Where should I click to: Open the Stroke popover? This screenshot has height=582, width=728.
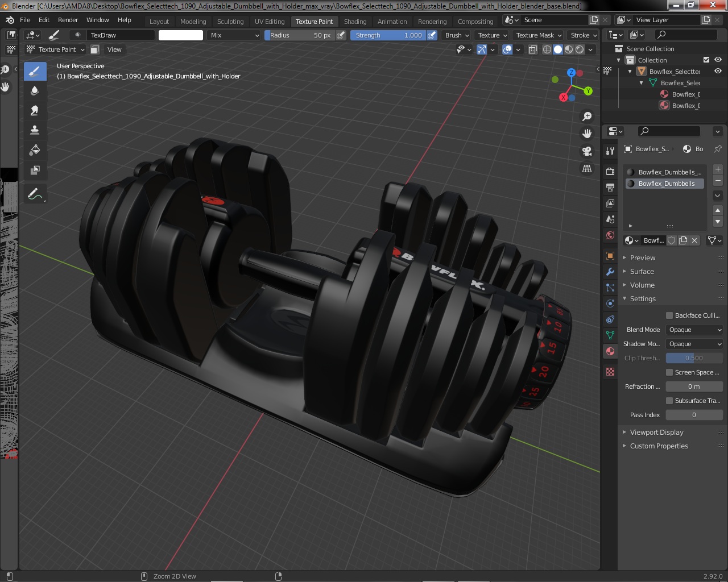pos(584,35)
